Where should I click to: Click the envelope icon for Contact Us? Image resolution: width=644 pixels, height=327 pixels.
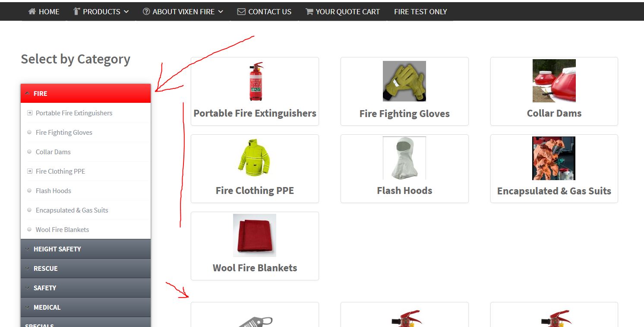(x=241, y=12)
